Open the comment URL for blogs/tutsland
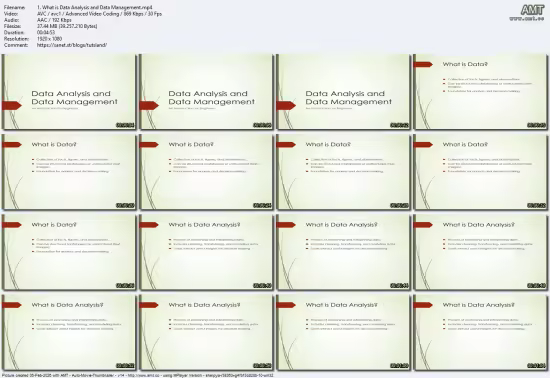 pos(72,45)
